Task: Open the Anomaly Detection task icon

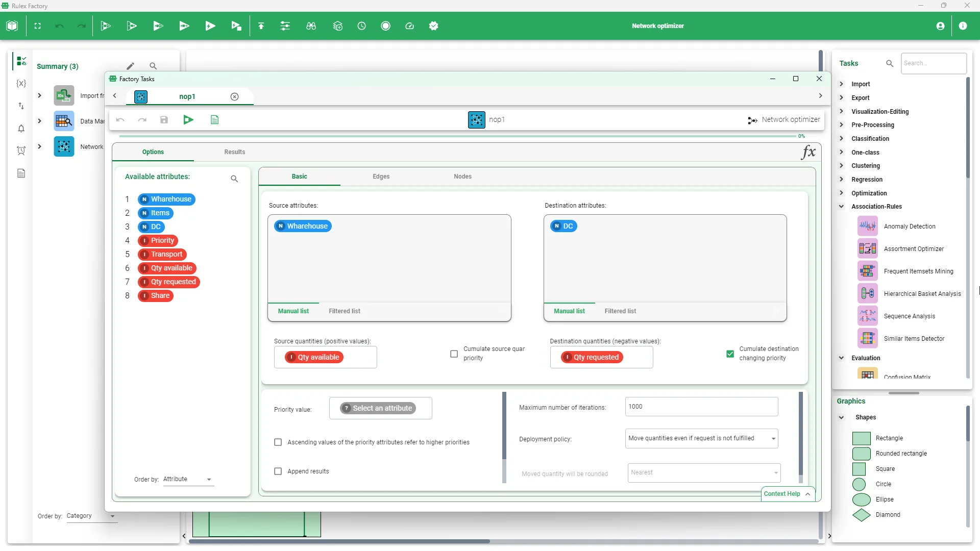Action: [867, 226]
